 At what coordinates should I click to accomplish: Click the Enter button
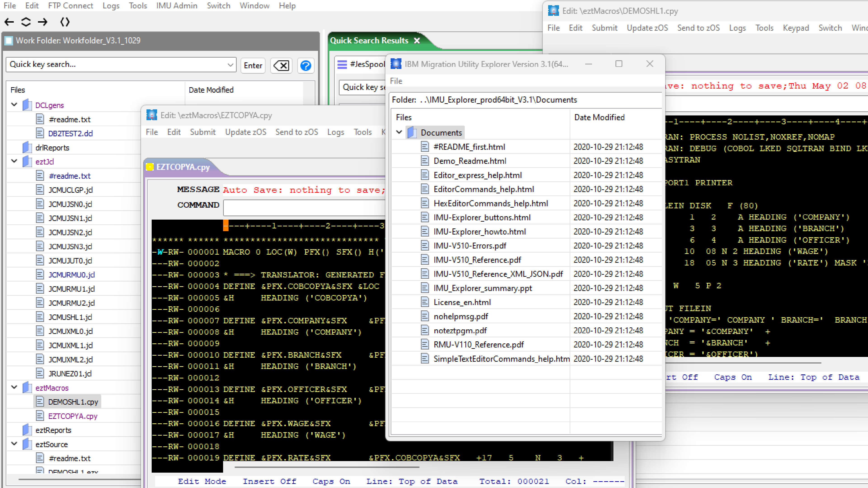click(253, 65)
